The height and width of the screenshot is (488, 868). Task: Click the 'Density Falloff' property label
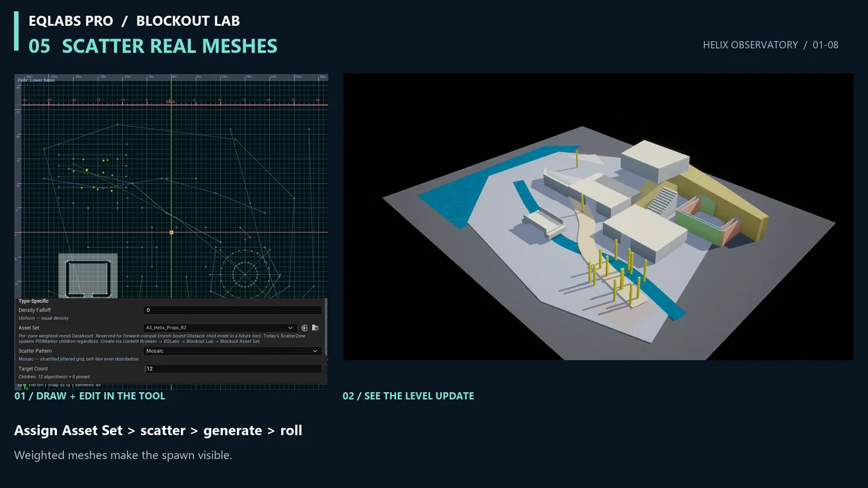[34, 310]
